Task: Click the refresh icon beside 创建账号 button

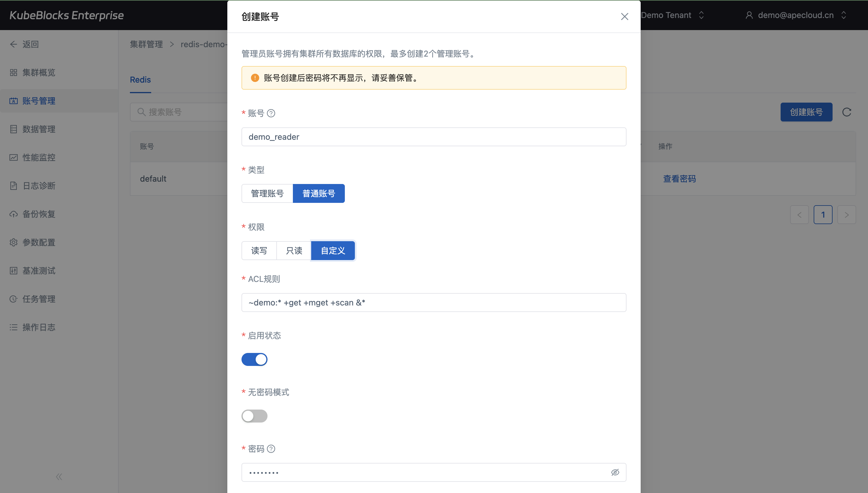Action: (x=846, y=112)
